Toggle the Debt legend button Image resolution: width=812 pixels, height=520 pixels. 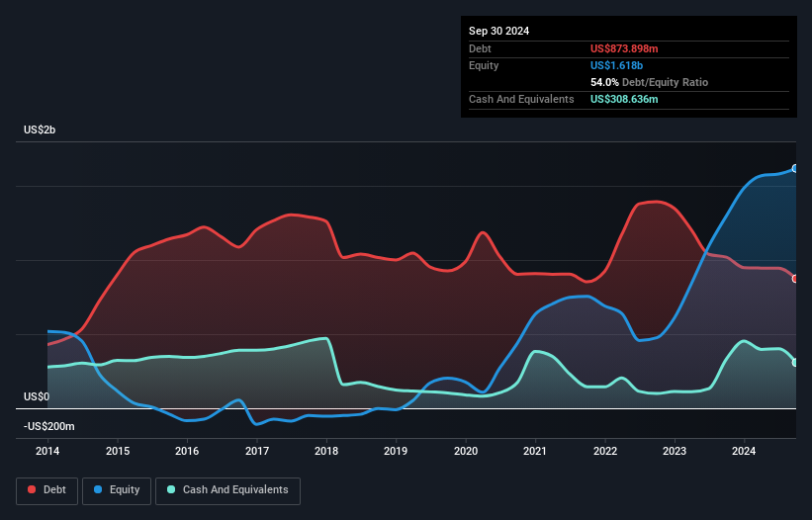[47, 490]
